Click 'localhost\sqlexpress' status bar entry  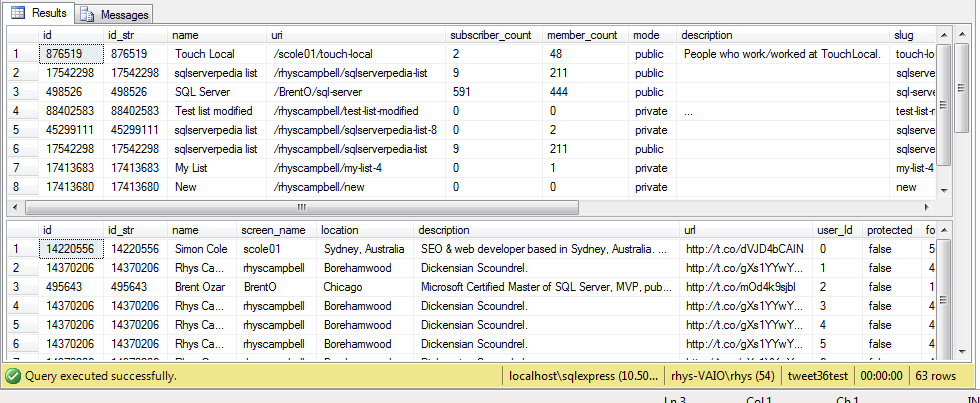point(582,376)
